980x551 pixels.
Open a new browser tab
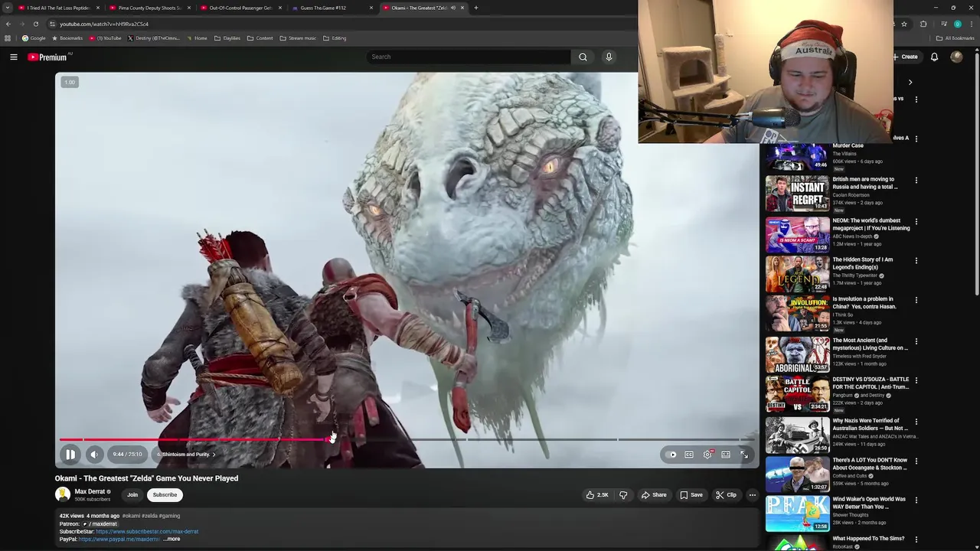pyautogui.click(x=476, y=8)
